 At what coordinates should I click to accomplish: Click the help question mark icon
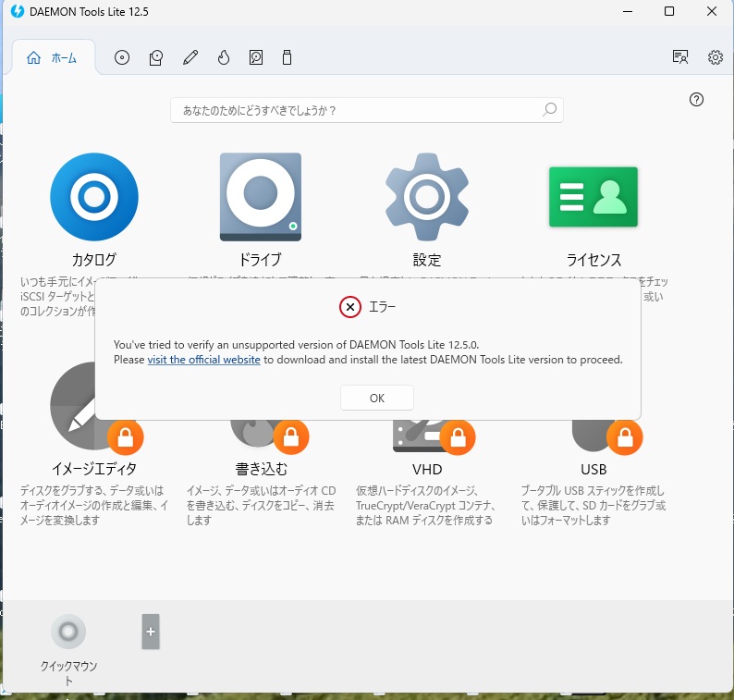(696, 99)
